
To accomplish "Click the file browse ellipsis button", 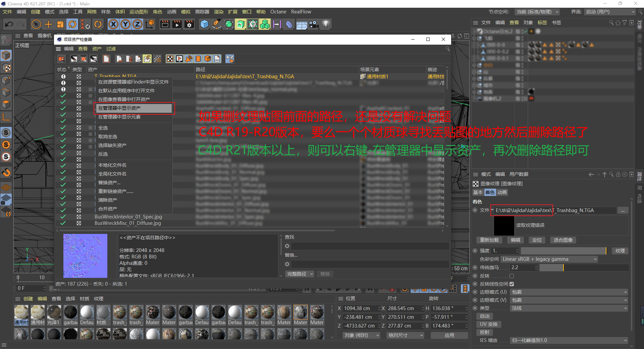I will tap(623, 210).
